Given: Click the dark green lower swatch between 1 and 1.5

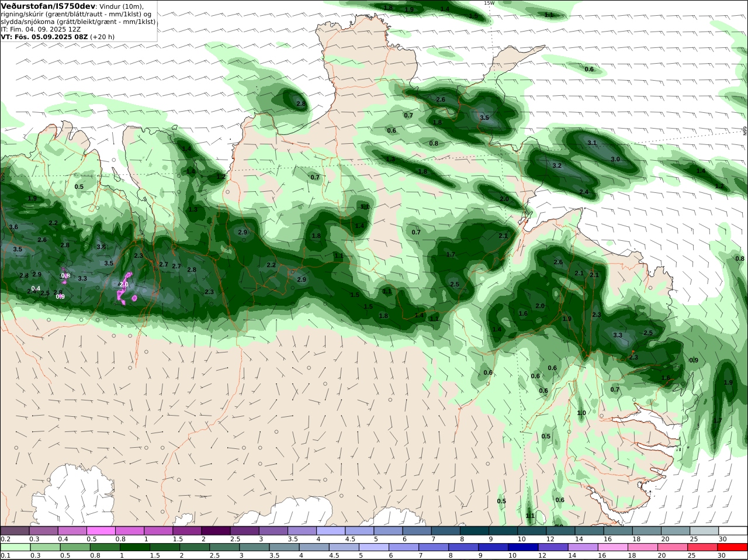Looking at the screenshot, I should point(134,547).
